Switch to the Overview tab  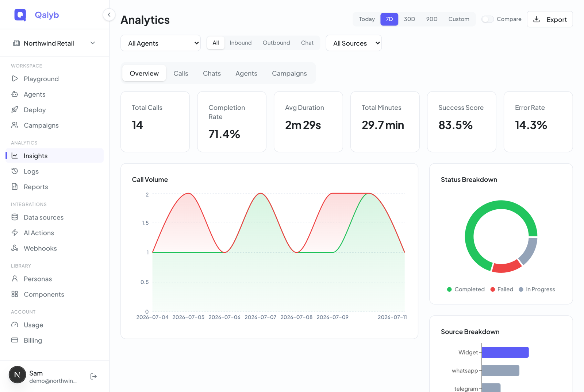click(144, 73)
